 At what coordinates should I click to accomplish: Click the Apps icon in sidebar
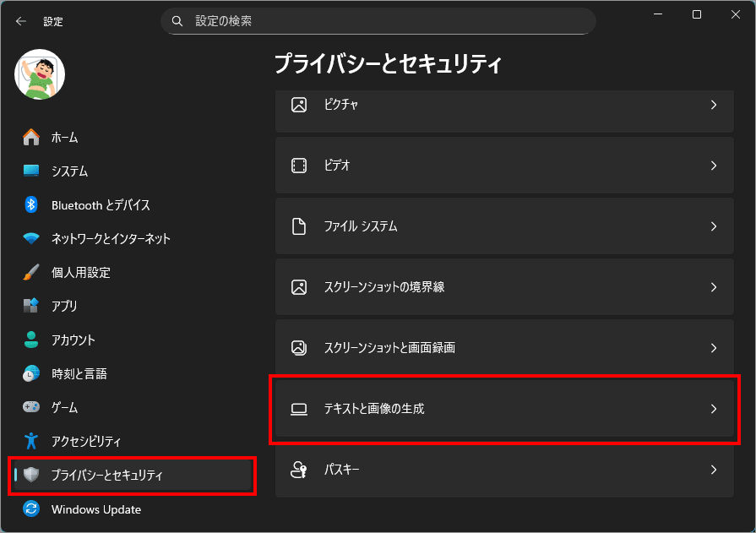31,306
